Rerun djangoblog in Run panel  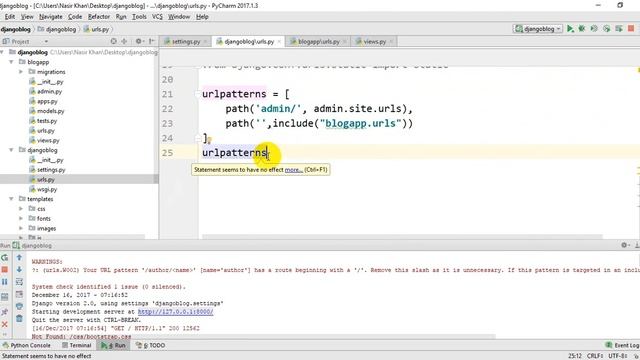tap(4, 258)
